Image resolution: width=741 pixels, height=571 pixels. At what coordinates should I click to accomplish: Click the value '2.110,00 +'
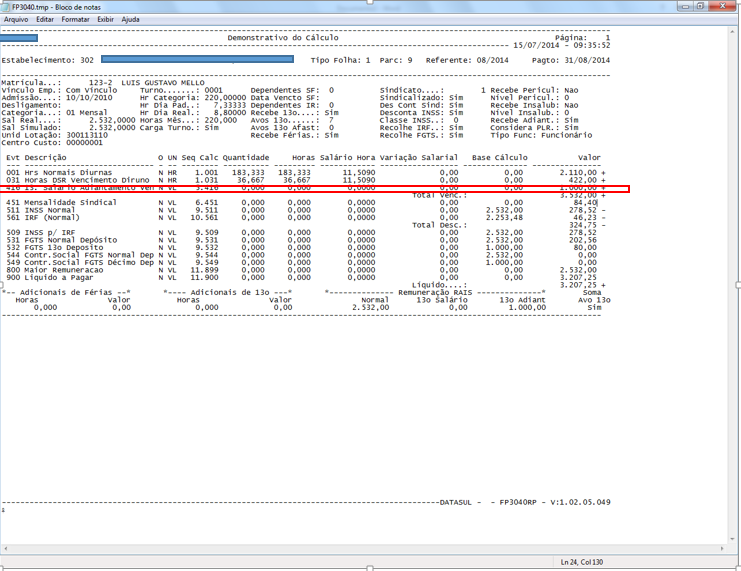(583, 173)
